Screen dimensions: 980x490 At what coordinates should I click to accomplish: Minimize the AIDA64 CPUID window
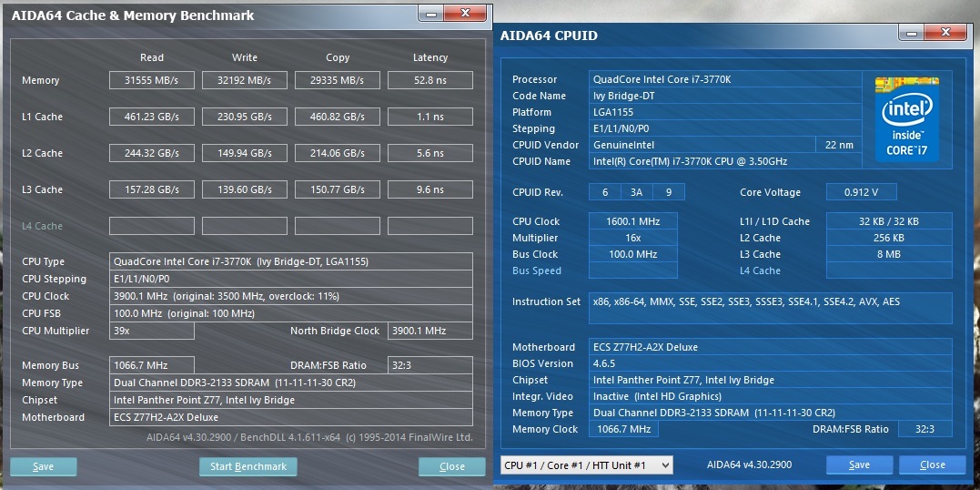click(x=912, y=33)
